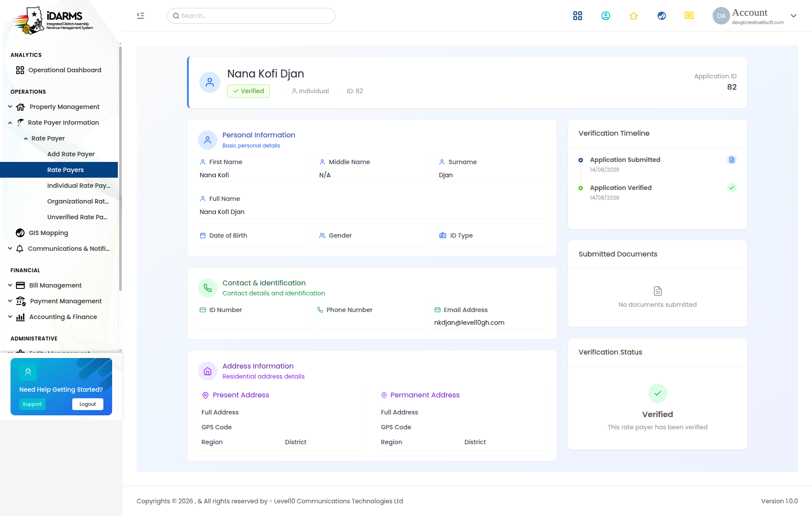Screen dimensions: 812x516
Task: Click the Personal Information section avatar icon
Action: [208, 140]
